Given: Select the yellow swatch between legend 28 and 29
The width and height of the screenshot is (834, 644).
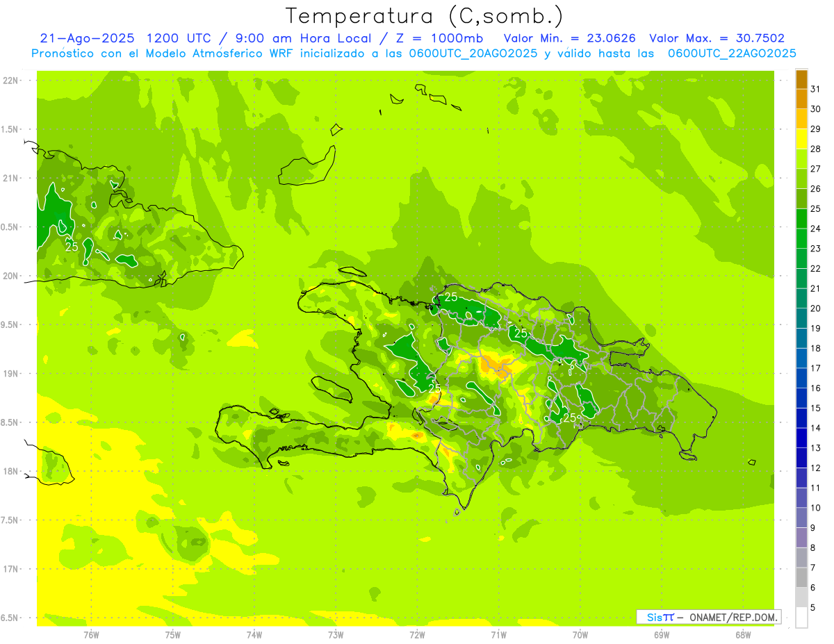Looking at the screenshot, I should click(x=801, y=139).
